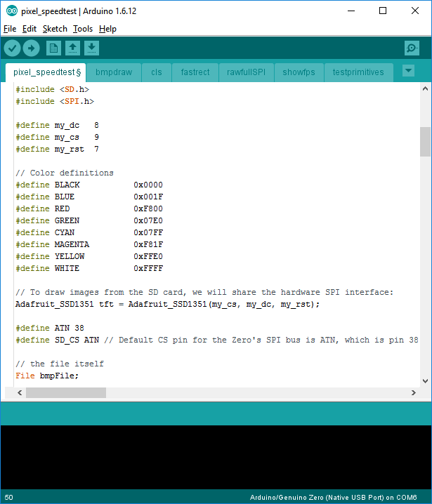Click the '// Color definitions' comment

click(65, 173)
